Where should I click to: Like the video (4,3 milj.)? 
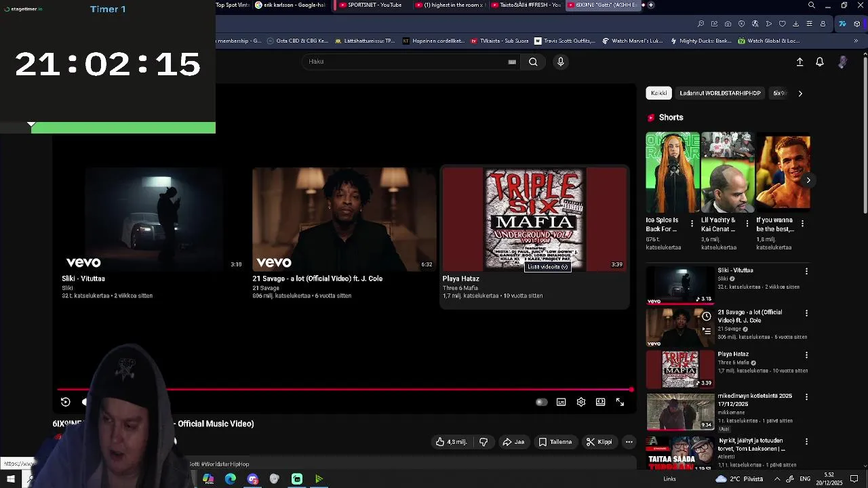coord(452,442)
